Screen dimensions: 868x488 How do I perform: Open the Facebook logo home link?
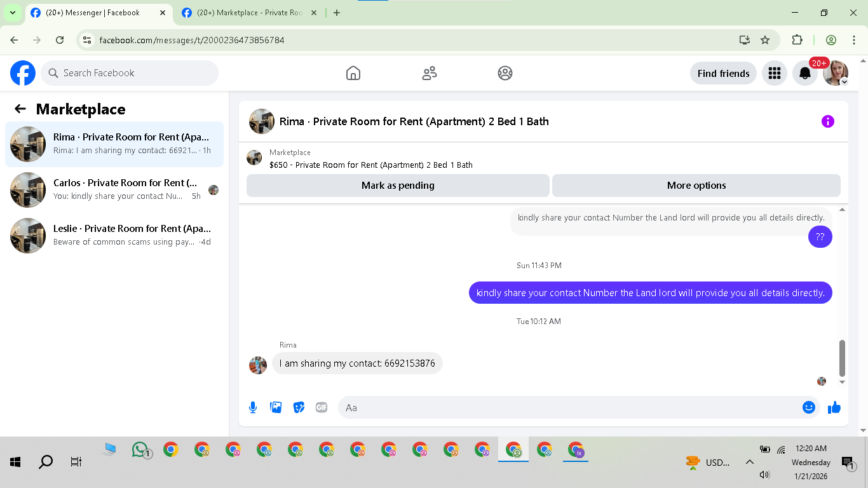pyautogui.click(x=23, y=73)
